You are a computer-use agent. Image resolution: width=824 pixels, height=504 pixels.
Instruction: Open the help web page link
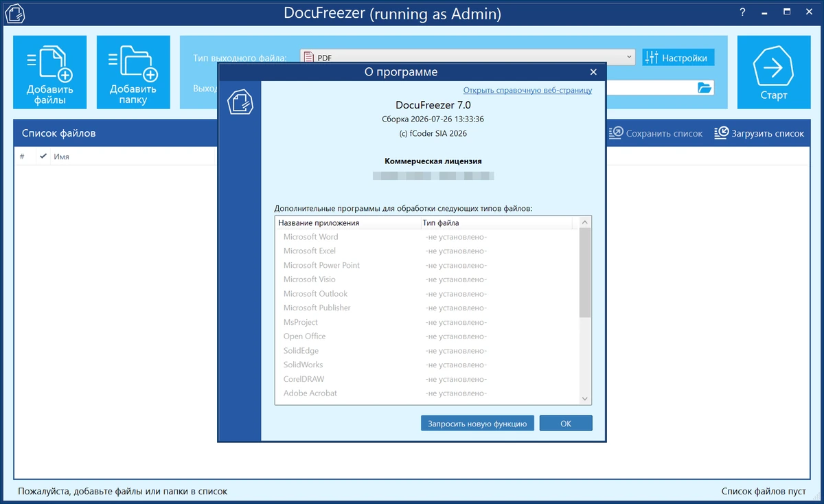527,90
